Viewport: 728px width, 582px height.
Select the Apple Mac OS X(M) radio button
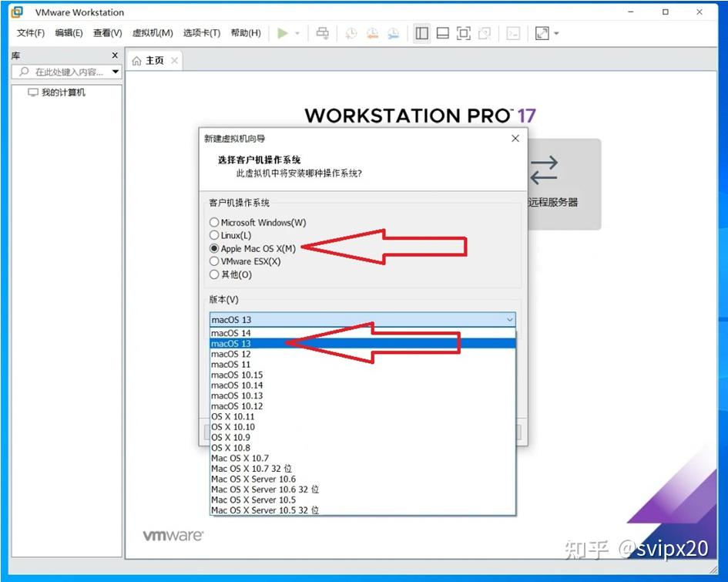pos(214,248)
